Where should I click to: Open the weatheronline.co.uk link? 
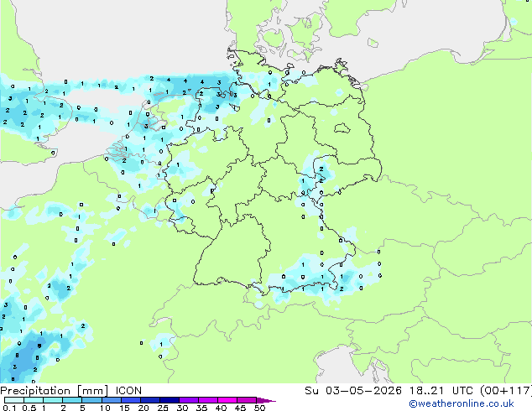462,403
